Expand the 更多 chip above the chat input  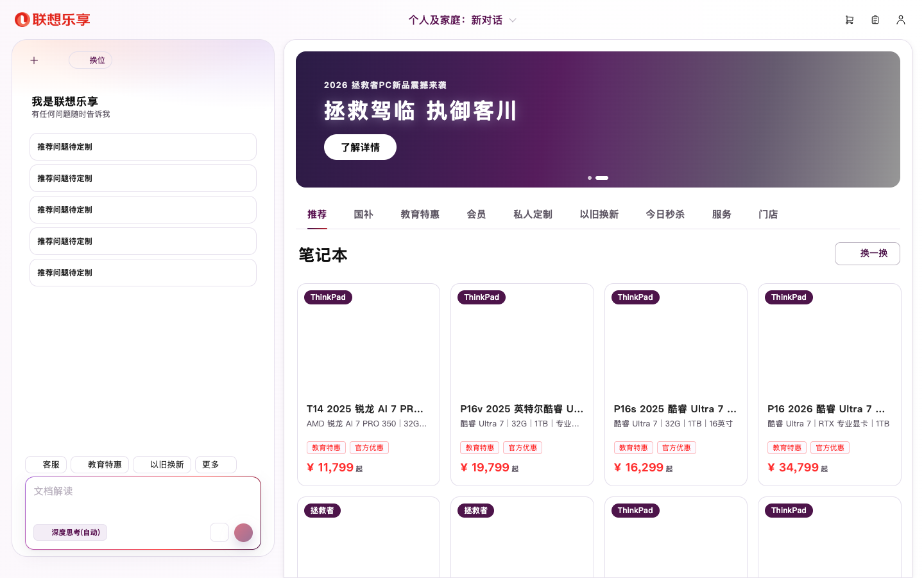point(216,464)
